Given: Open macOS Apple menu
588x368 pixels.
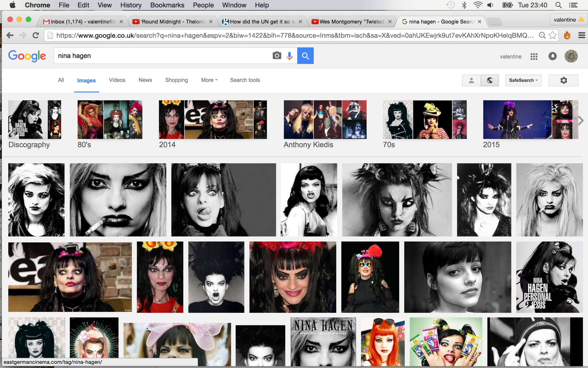Looking at the screenshot, I should tap(12, 5).
